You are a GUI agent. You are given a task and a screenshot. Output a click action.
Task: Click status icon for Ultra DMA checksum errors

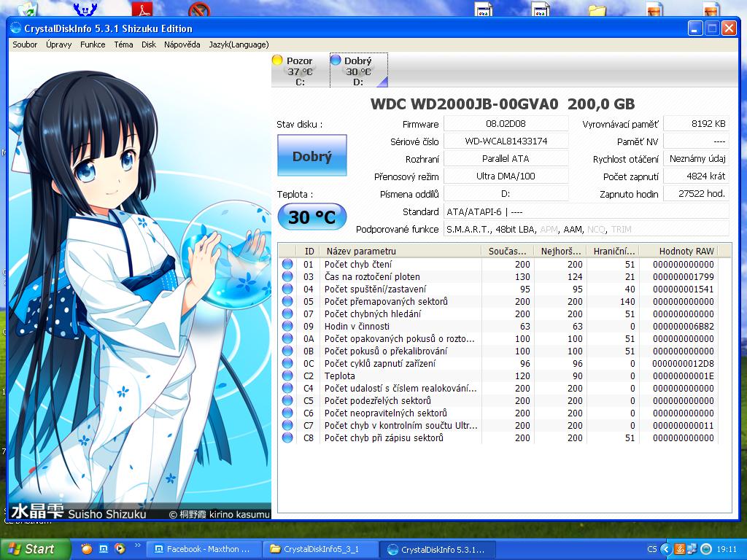[x=287, y=425]
